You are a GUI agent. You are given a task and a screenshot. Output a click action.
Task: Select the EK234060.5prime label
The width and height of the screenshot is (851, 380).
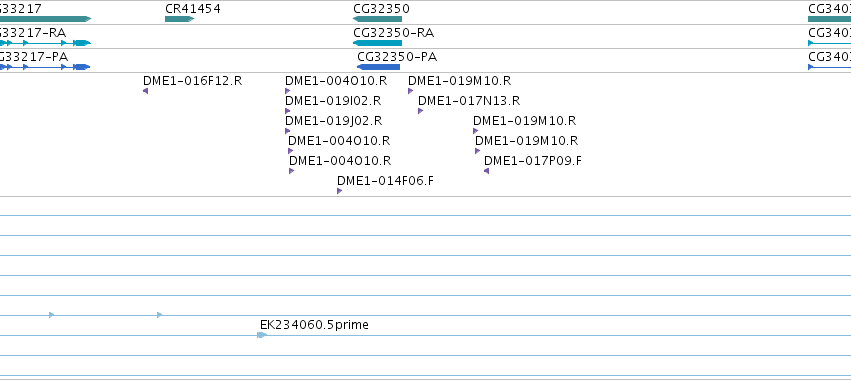(314, 325)
